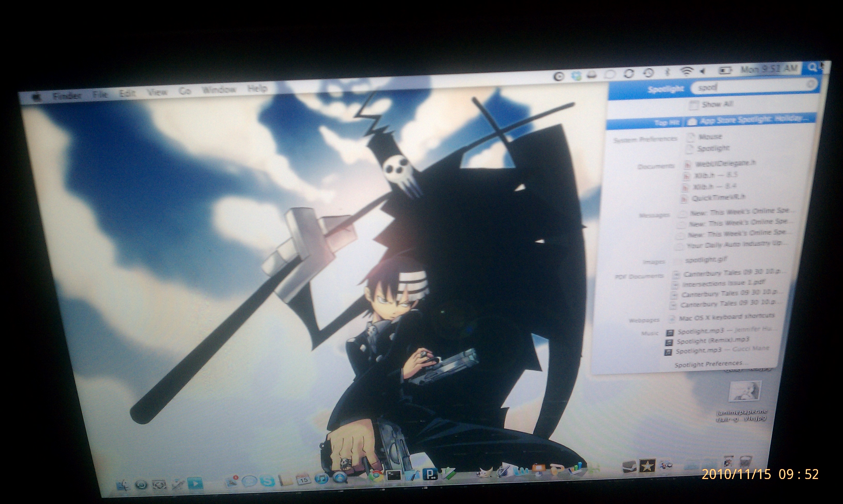The image size is (843, 504).
Task: Open Numbers chart icon in Dock
Action: coord(575,468)
